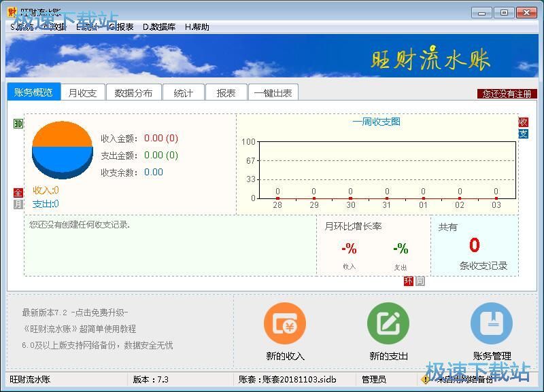This screenshot has height=392, width=544.
Task: Switch to the 账务概览 tab
Action: click(33, 92)
